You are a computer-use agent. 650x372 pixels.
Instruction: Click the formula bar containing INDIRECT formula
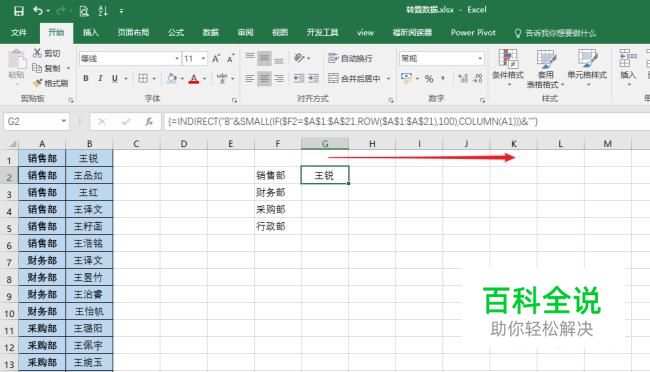point(406,122)
